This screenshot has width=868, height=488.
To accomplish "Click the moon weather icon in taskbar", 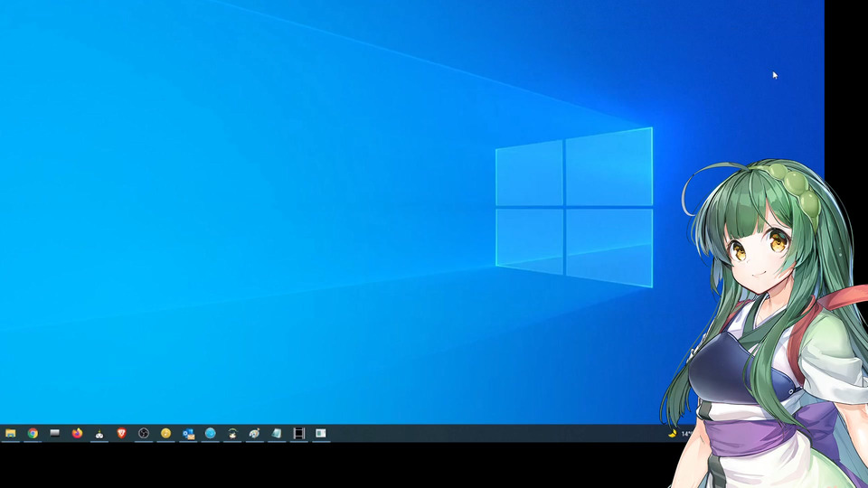I will coord(672,434).
